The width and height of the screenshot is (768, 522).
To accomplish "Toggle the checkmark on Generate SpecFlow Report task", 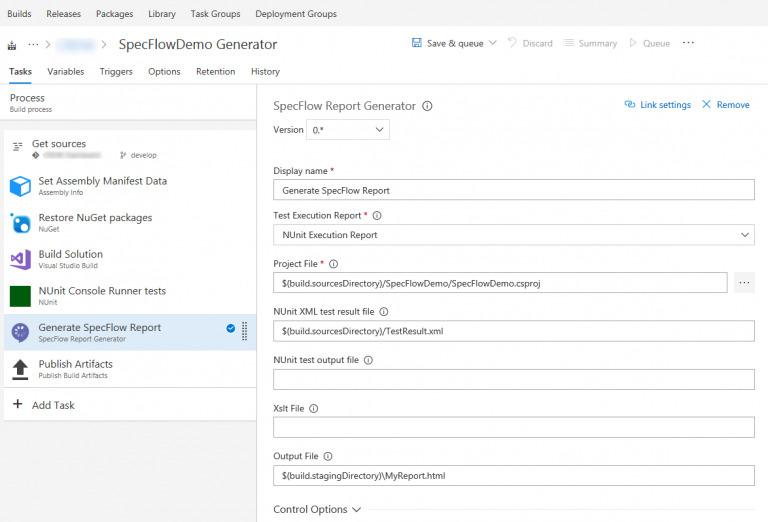I will tap(231, 328).
